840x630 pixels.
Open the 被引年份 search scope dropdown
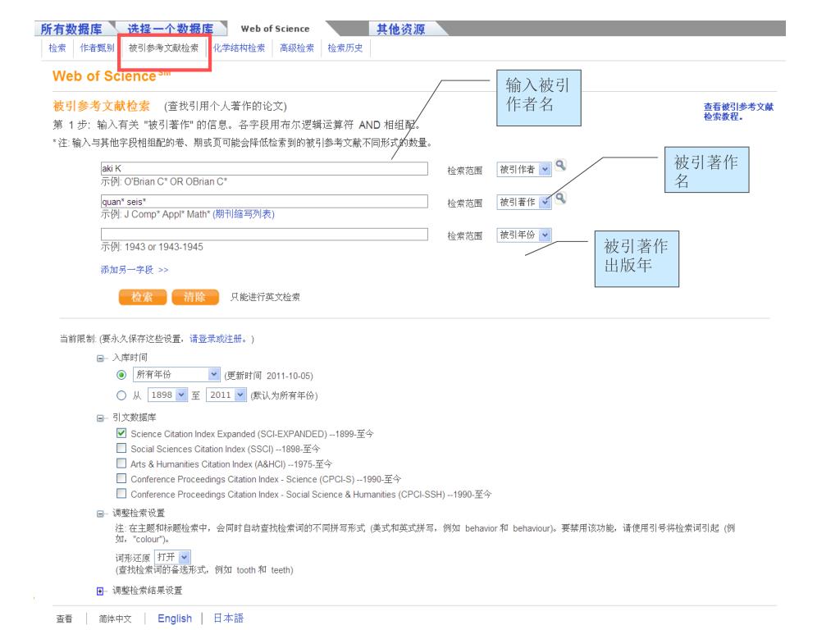(x=524, y=235)
